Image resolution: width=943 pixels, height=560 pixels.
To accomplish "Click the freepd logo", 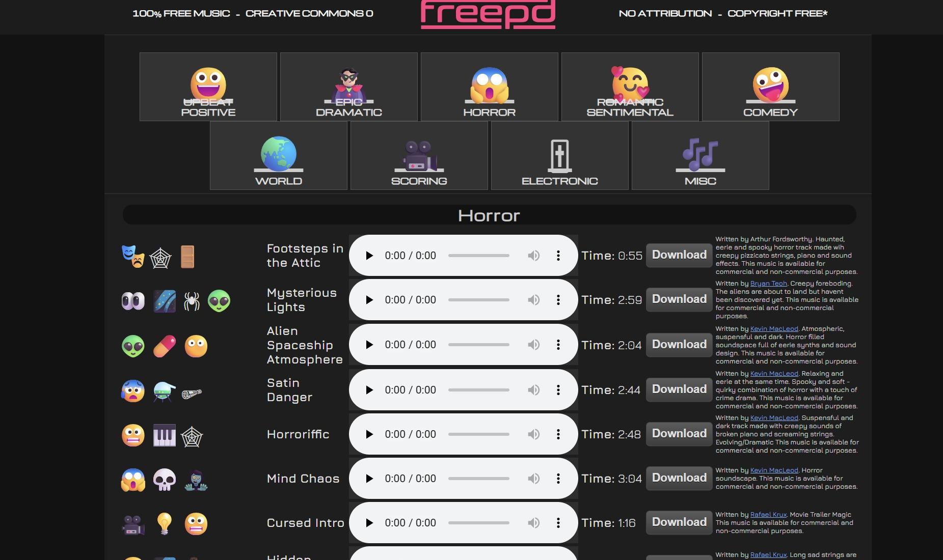I will click(x=488, y=14).
